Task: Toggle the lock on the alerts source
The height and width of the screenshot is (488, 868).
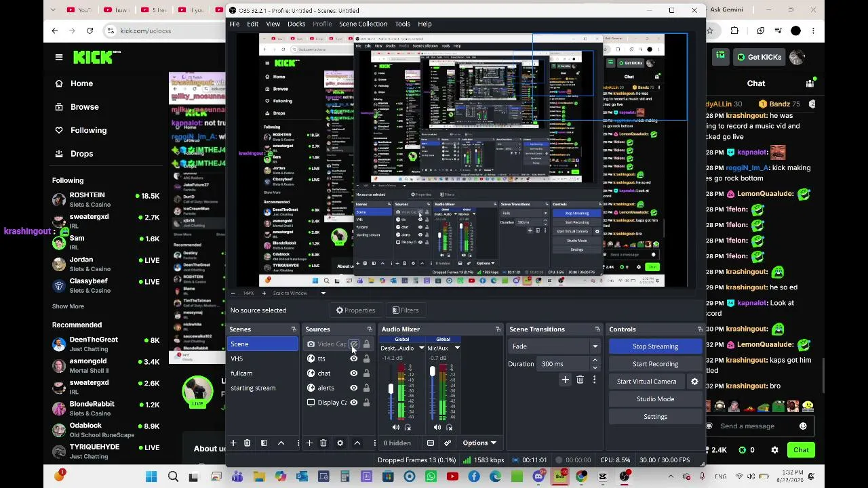Action: point(366,388)
